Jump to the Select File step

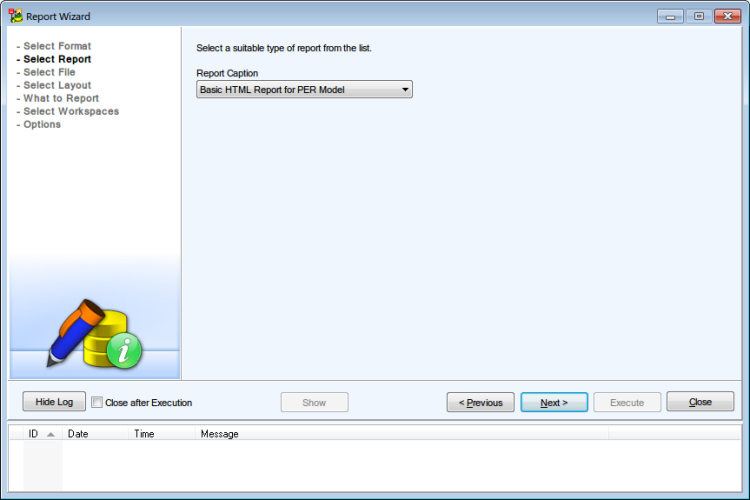coord(49,72)
